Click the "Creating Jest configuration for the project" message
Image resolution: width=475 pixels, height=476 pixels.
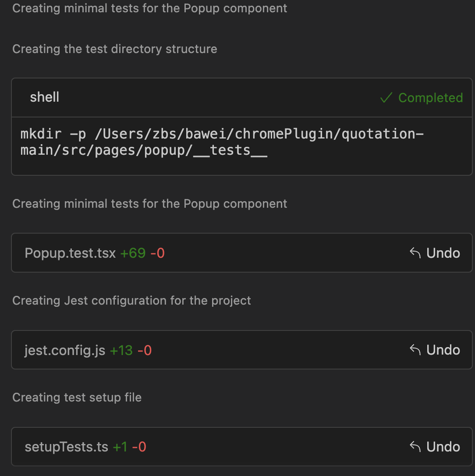131,301
